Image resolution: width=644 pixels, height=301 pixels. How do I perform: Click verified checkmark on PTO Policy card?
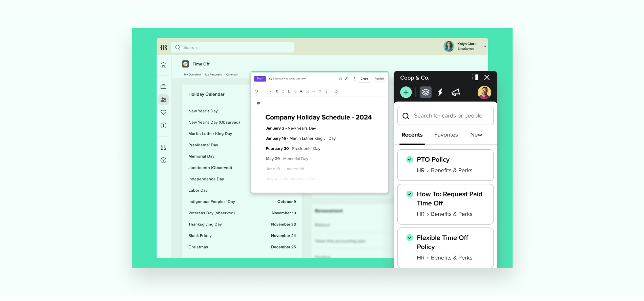pos(410,159)
